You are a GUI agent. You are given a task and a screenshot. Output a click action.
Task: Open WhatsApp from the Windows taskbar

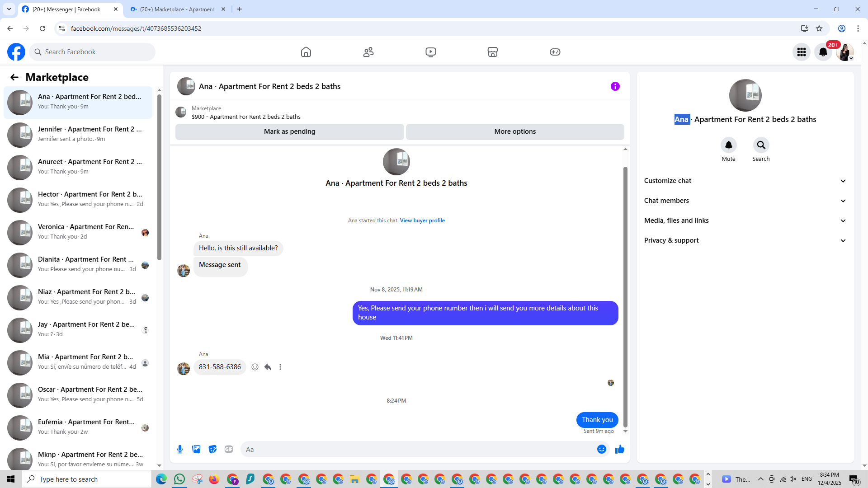(179, 479)
